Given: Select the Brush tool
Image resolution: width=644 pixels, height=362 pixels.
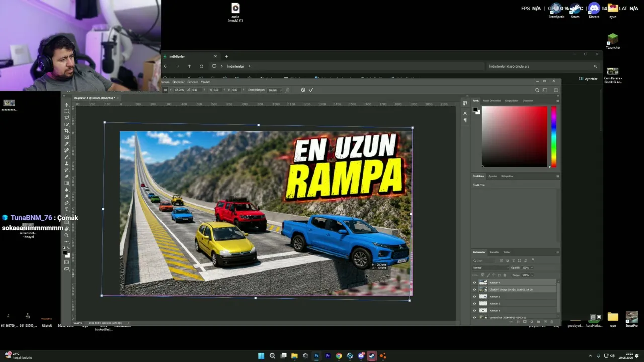Looking at the screenshot, I should pos(66,157).
